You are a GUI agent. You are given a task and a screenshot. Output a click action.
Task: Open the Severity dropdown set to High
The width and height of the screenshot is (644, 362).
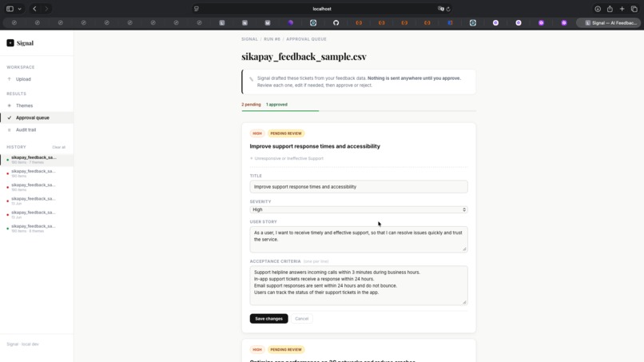(359, 209)
